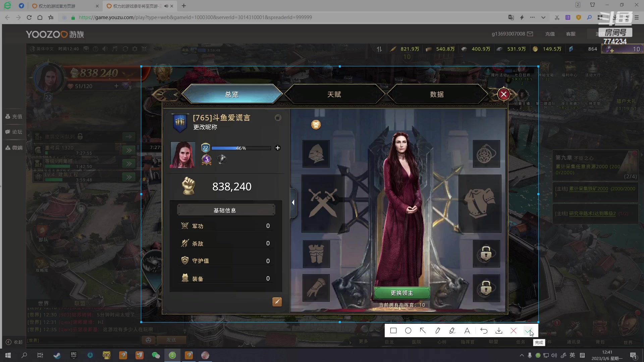Select the highlighter marker tool
This screenshot has height=362, width=644.
click(x=452, y=331)
